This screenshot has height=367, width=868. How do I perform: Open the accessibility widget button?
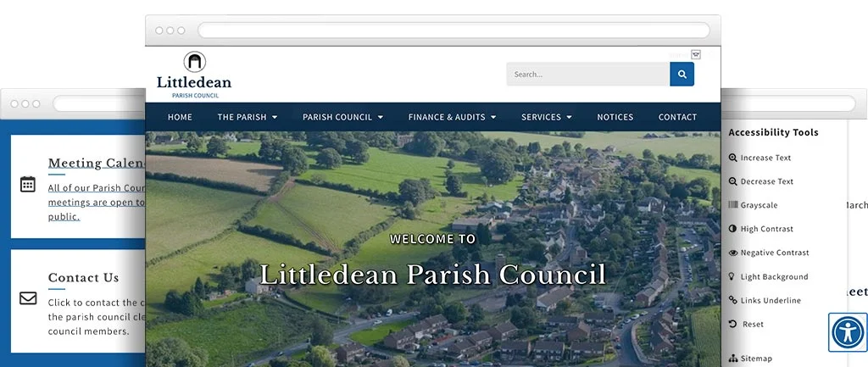(x=847, y=332)
